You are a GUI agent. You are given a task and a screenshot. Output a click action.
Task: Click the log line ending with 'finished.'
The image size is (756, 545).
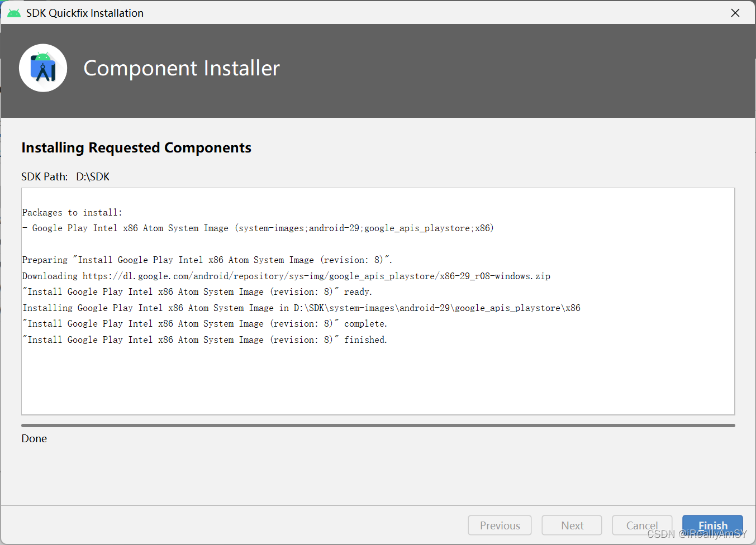[205, 340]
